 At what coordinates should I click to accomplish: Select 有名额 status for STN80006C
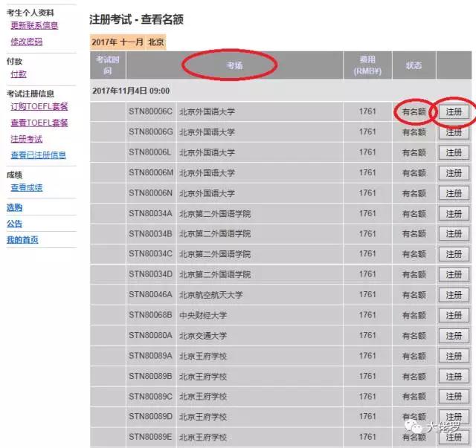coord(414,112)
